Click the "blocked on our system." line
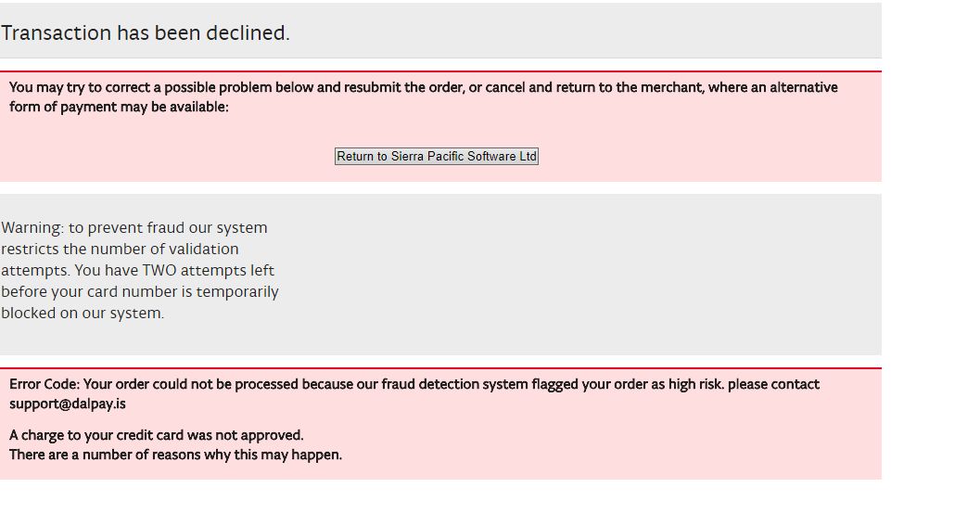Viewport: 980px width, 513px height. pyautogui.click(x=83, y=314)
